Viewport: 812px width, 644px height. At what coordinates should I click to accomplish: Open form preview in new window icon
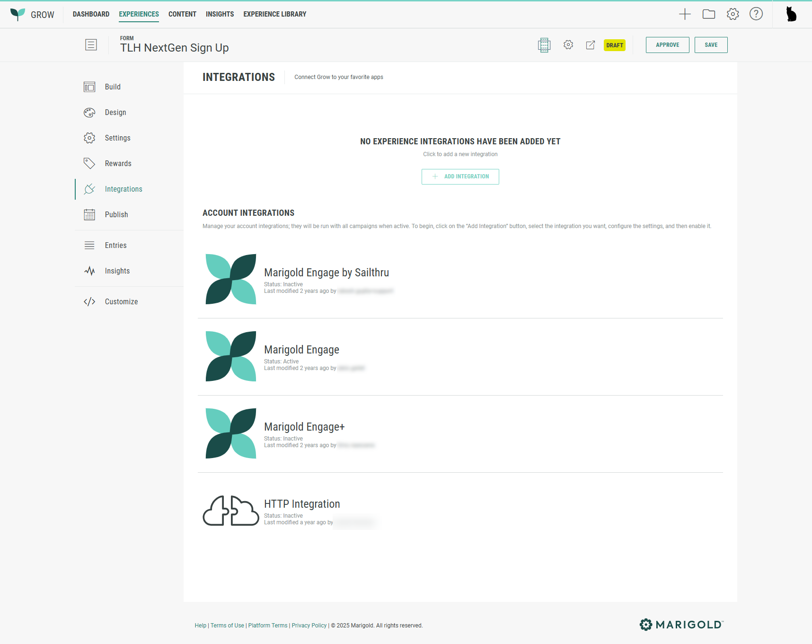(x=590, y=45)
